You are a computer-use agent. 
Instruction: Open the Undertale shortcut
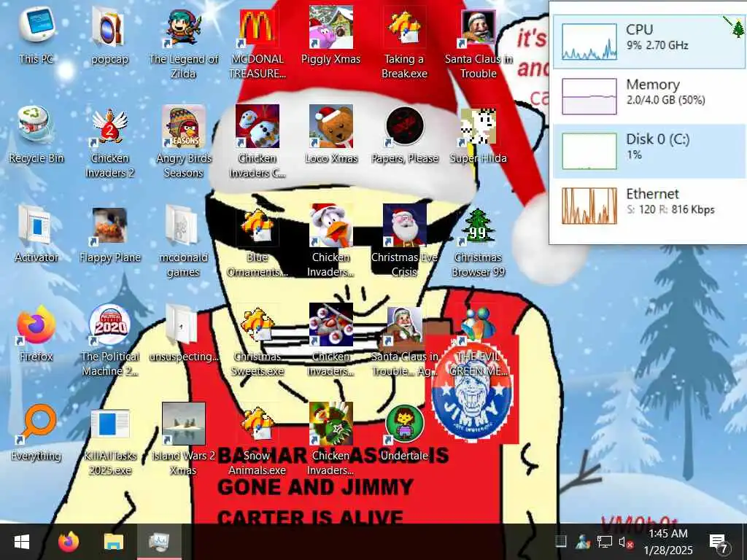pyautogui.click(x=404, y=432)
